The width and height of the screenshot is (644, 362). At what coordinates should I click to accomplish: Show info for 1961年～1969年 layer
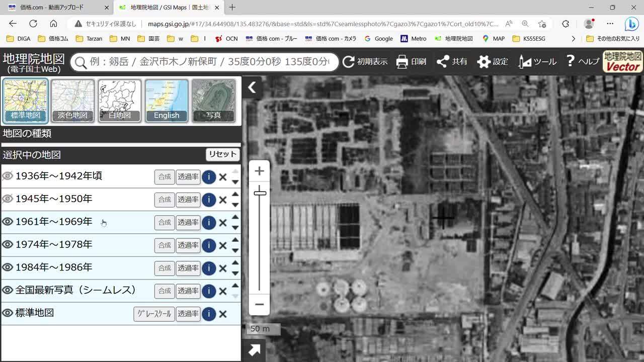[x=209, y=222]
